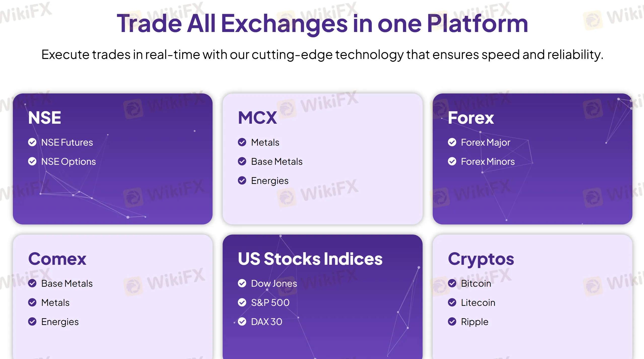Click the checkmark icon beside Dow Jones
Viewport: 644px width, 359px height.
pyautogui.click(x=242, y=283)
